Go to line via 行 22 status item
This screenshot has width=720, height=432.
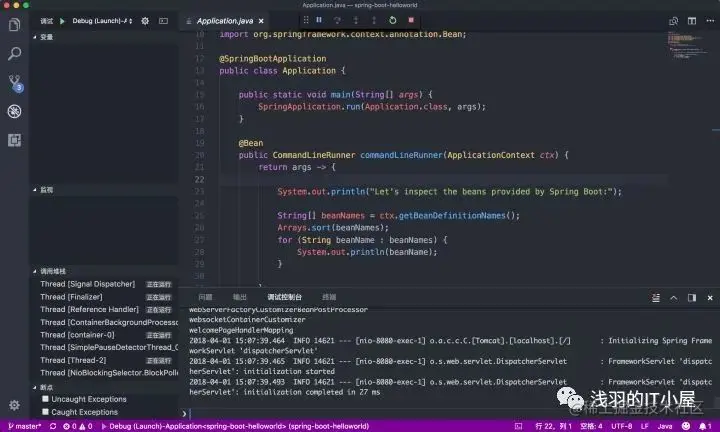(553, 426)
